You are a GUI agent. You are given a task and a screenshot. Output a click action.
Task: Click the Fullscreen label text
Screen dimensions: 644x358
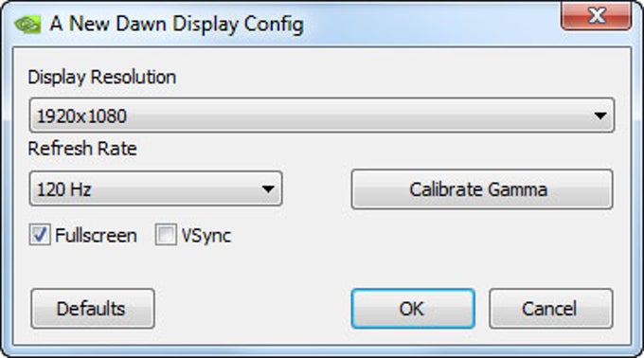[96, 236]
